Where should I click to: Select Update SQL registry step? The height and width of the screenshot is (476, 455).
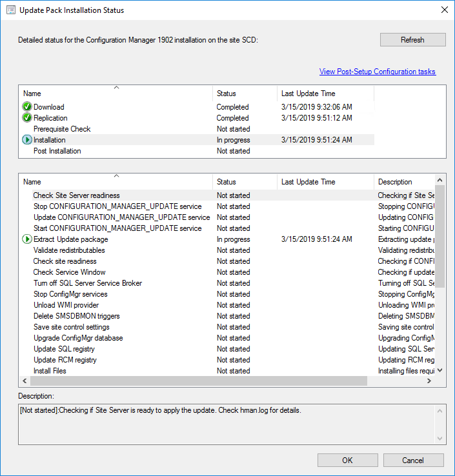point(227,349)
